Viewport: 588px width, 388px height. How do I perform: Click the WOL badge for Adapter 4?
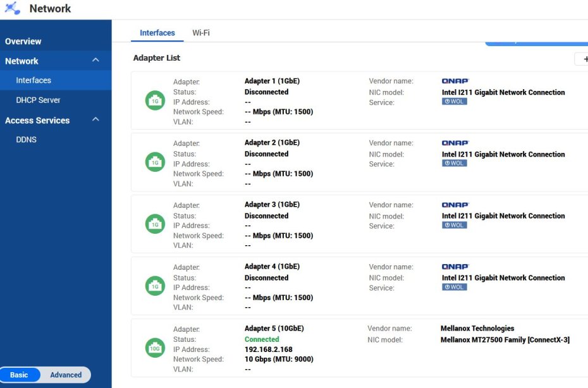point(454,287)
